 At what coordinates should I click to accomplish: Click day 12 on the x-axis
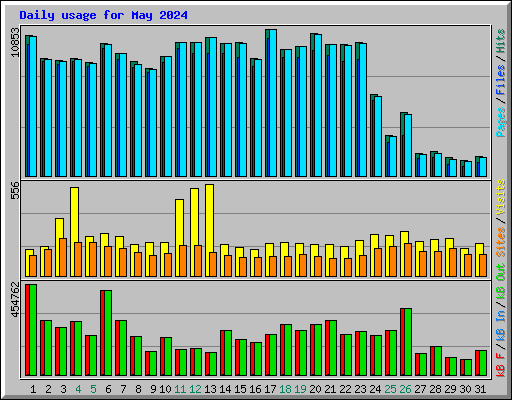[x=195, y=389]
